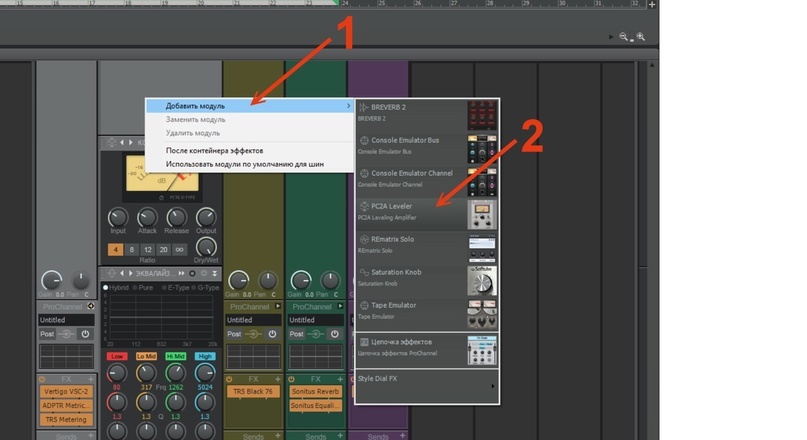Adjust the Pan knob on the Sonitus Reverb strip

click(330, 280)
